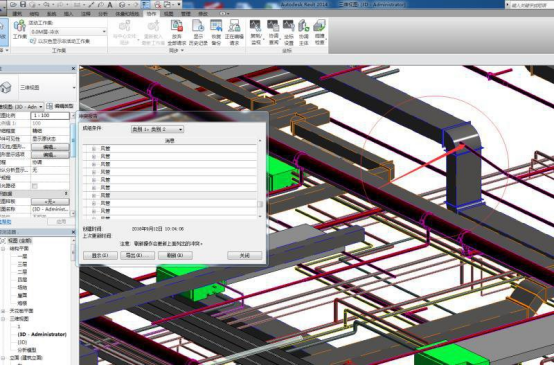
Task: Click the 刷新(R) Refresh button in dialog
Action: click(175, 255)
